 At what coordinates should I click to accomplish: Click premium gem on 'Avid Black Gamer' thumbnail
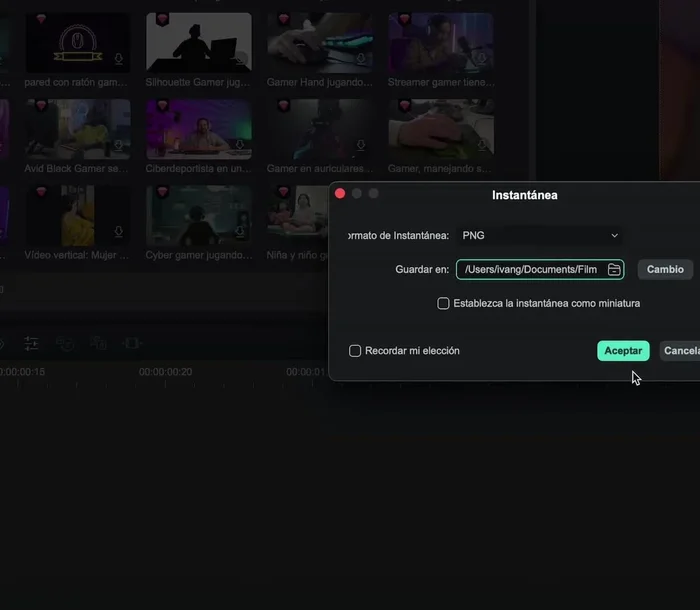pyautogui.click(x=41, y=105)
